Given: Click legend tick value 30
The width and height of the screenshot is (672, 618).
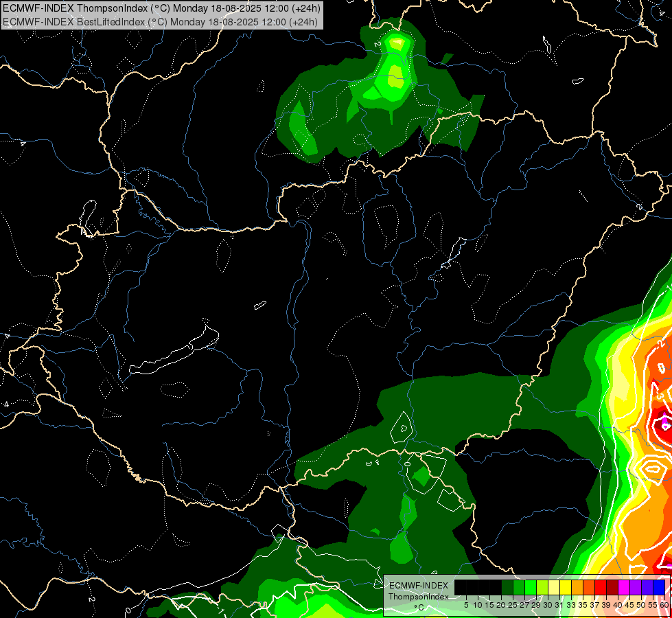Looking at the screenshot, I should point(548,605).
